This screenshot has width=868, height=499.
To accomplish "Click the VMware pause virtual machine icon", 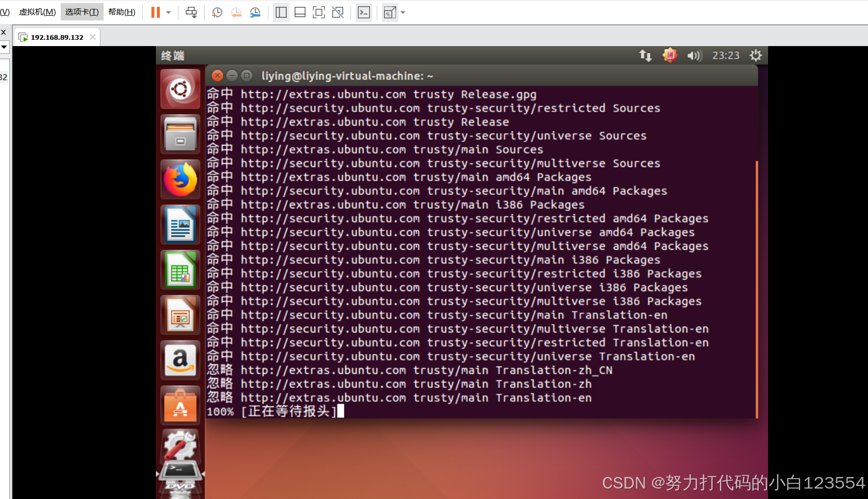I will pos(155,12).
